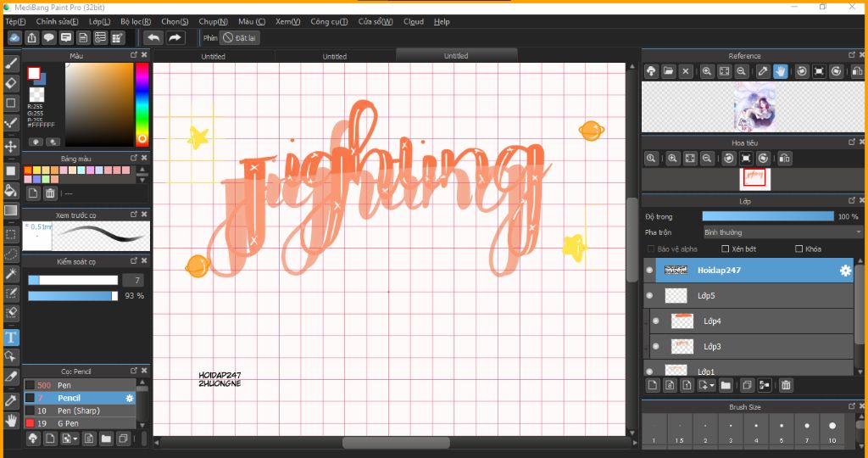Toggle the Khóa checkbox
Viewport: 868px width, 458px height.
point(798,249)
